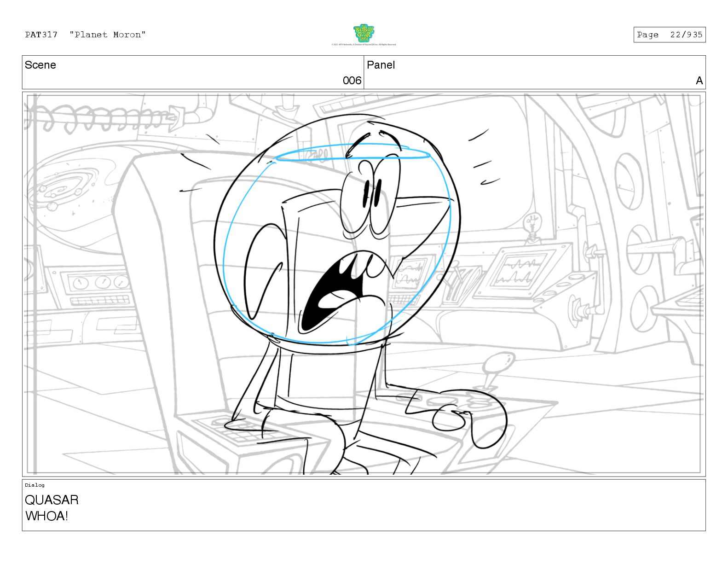
Task: Click the 'Page 22/935' page number box
Action: [x=669, y=35]
